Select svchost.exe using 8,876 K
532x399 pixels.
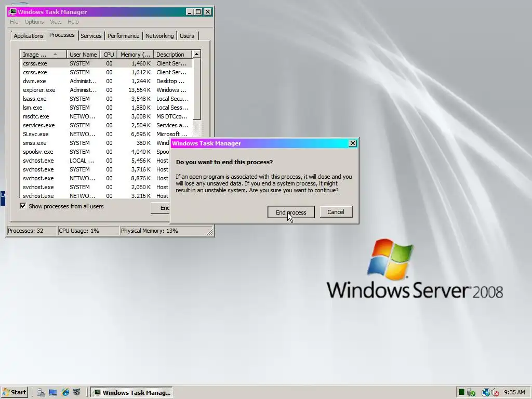95,178
